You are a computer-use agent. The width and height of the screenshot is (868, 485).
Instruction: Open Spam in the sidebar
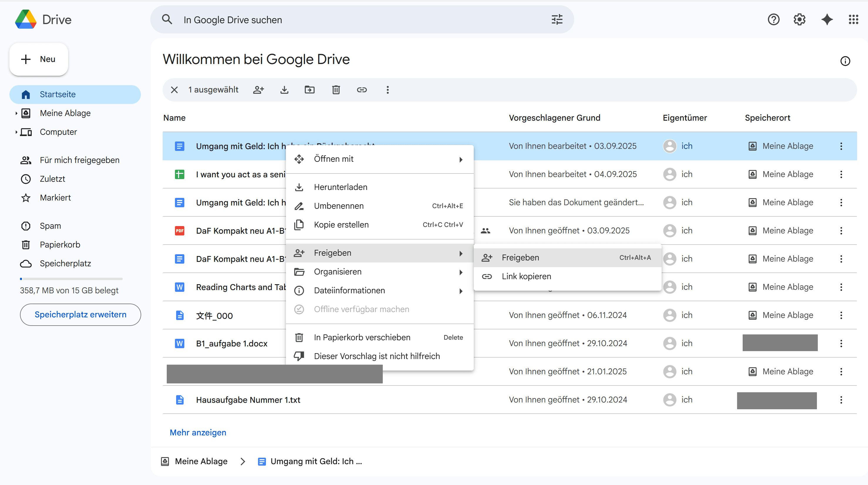coord(75,226)
